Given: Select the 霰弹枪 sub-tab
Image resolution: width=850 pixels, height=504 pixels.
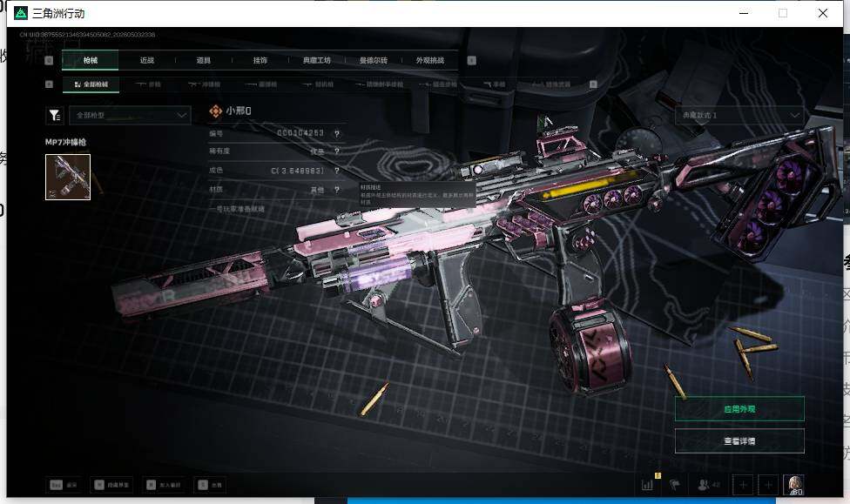Looking at the screenshot, I should pos(261,84).
